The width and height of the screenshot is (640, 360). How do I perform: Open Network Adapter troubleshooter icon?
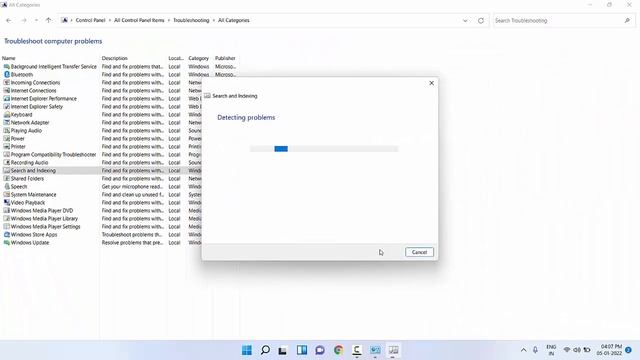(7, 122)
